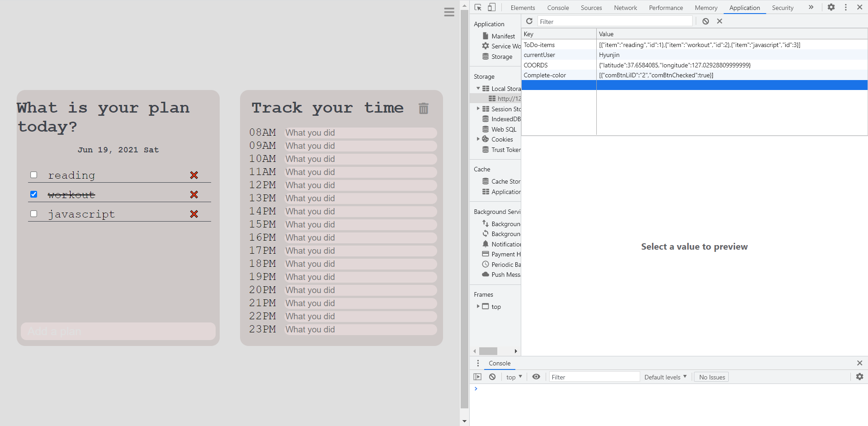Switch to the Network tab
This screenshot has height=426, width=868.
tap(625, 8)
